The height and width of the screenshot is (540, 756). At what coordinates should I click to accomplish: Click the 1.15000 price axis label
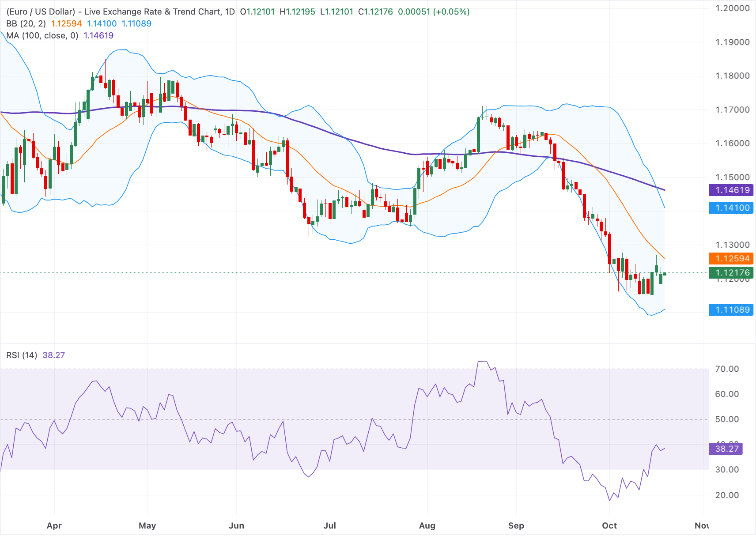click(733, 177)
